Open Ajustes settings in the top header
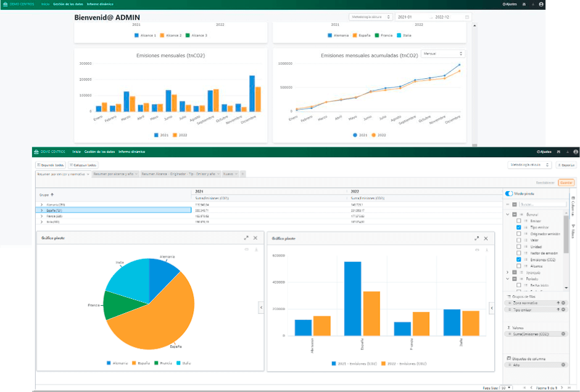The width and height of the screenshot is (580, 392). (x=510, y=4)
